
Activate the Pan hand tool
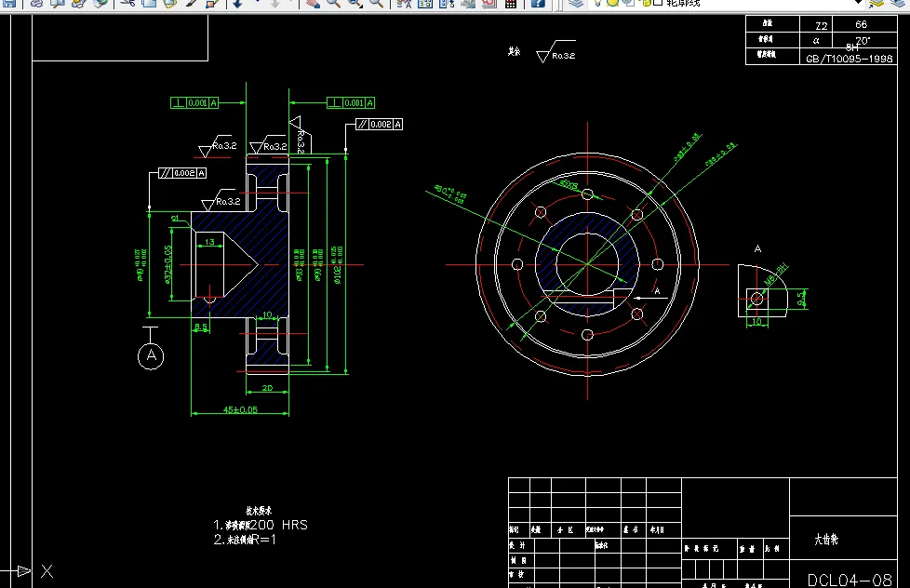(313, 3)
